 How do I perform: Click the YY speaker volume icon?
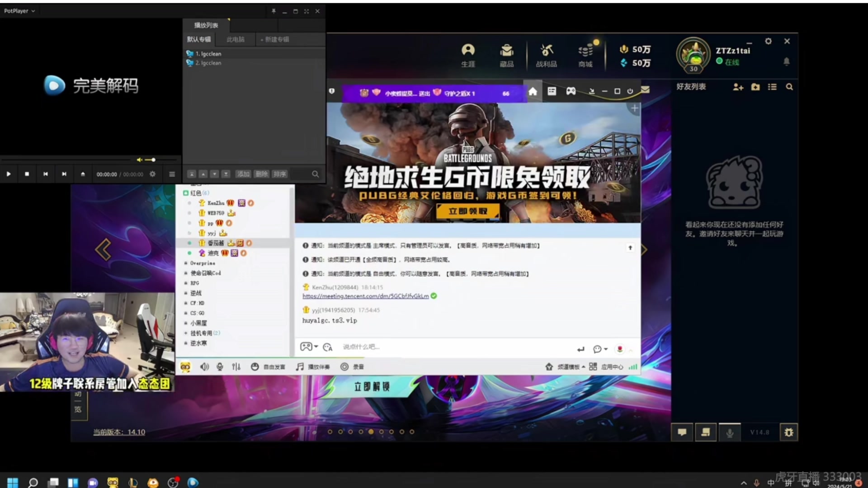coord(205,367)
